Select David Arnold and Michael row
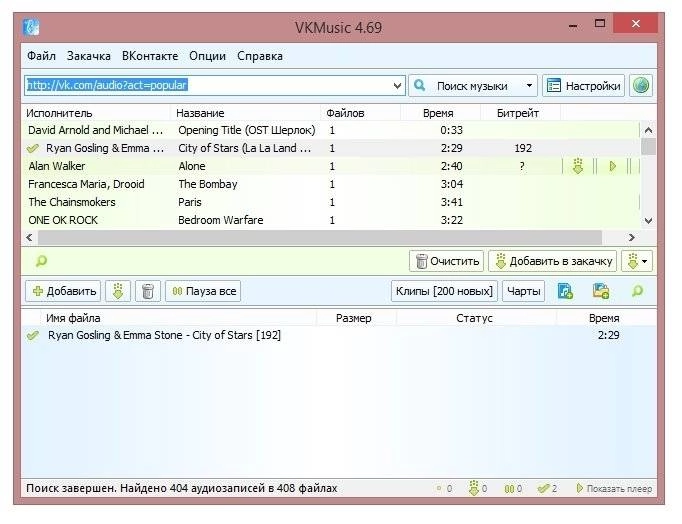This screenshot has height=524, width=682. pos(331,130)
